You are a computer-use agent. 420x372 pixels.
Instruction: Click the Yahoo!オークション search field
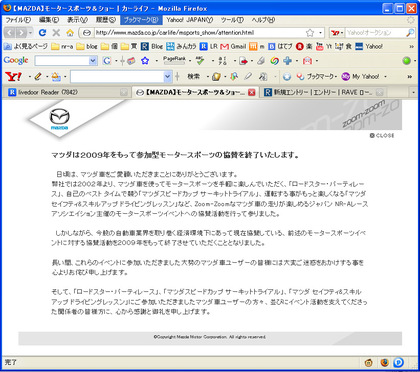(375, 33)
